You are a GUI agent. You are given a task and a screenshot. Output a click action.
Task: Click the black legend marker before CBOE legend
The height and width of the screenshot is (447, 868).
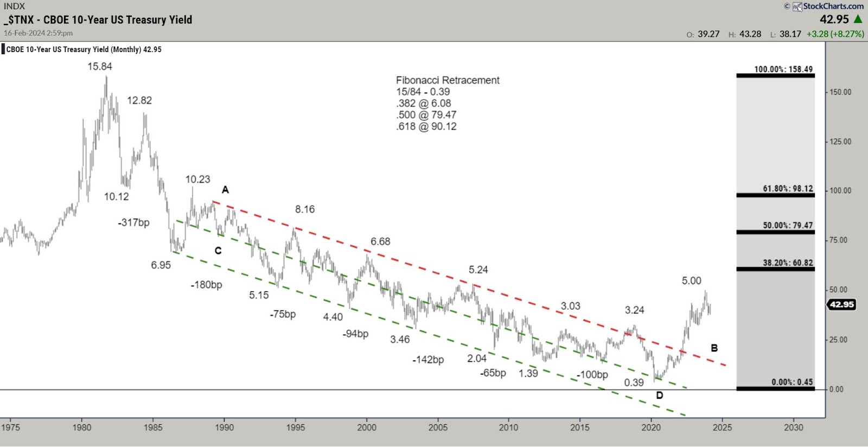click(3, 49)
